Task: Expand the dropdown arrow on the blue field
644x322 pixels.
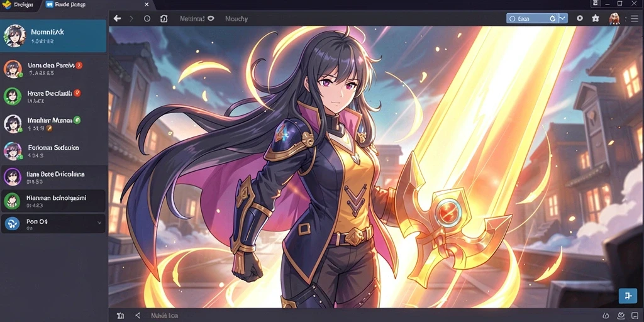Action: 563,18
